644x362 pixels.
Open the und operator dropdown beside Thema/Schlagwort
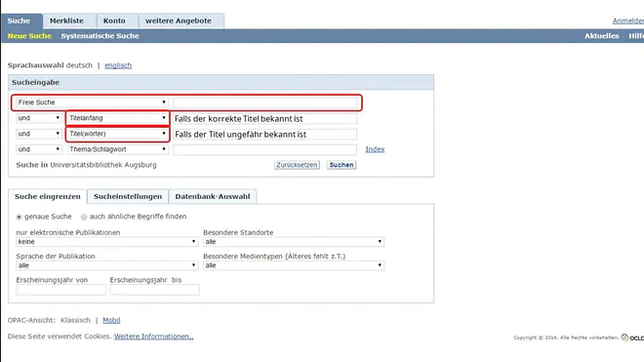[39, 149]
